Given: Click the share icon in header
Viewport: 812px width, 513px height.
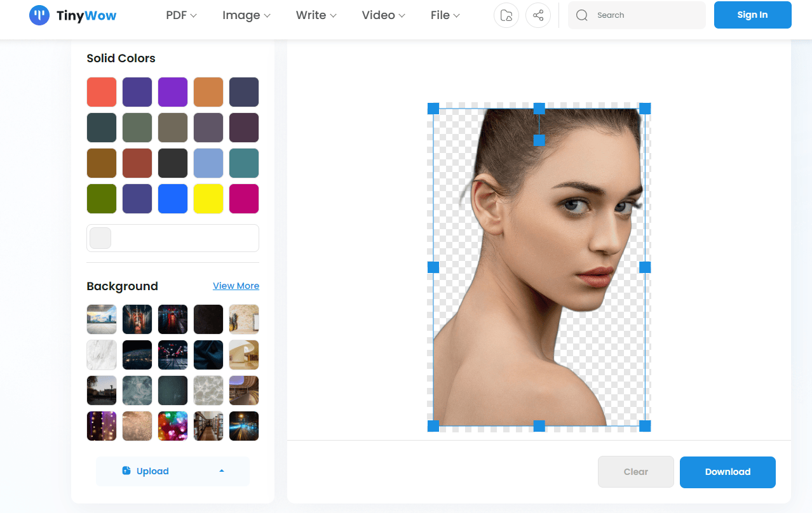Looking at the screenshot, I should tap(538, 15).
